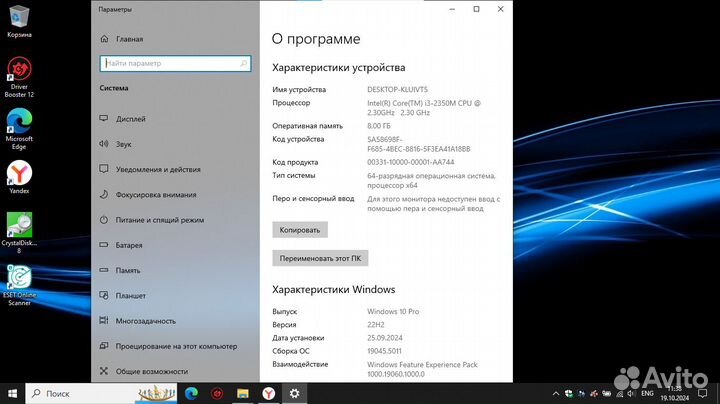Close the Параметры window

pos(501,9)
